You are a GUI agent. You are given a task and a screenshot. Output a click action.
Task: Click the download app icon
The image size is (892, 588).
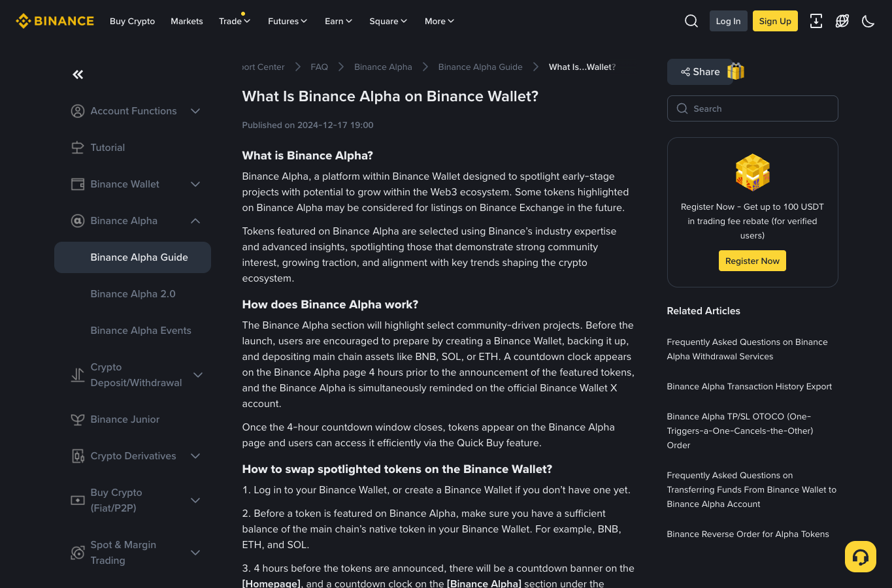[x=816, y=21]
